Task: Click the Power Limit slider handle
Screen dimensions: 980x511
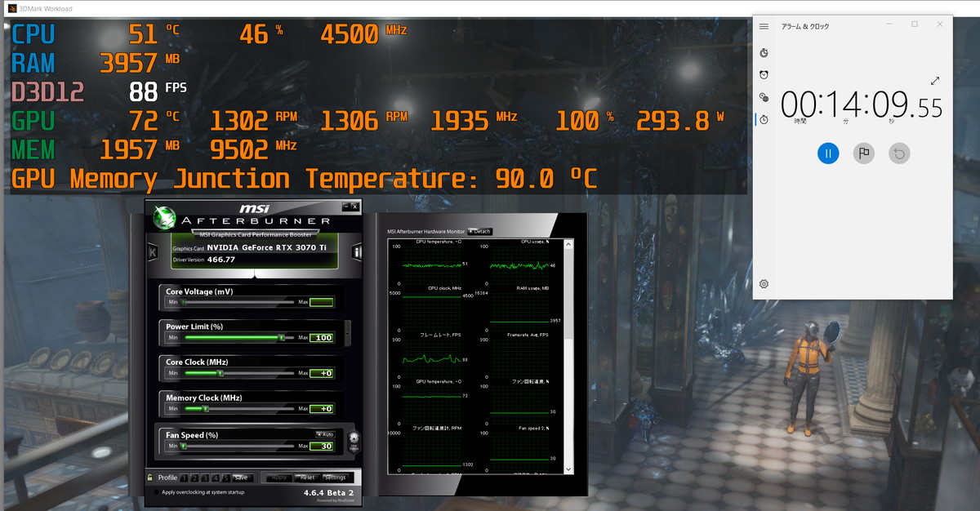Action: coord(283,337)
